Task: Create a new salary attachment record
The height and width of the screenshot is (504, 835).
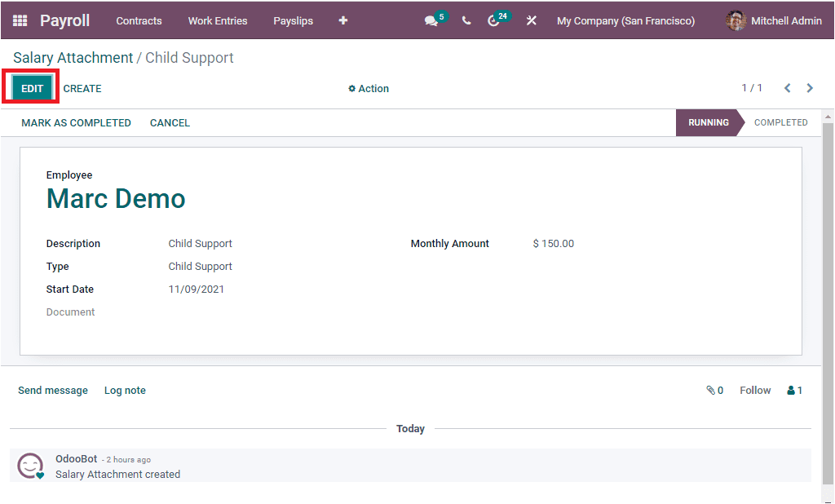Action: pos(82,87)
